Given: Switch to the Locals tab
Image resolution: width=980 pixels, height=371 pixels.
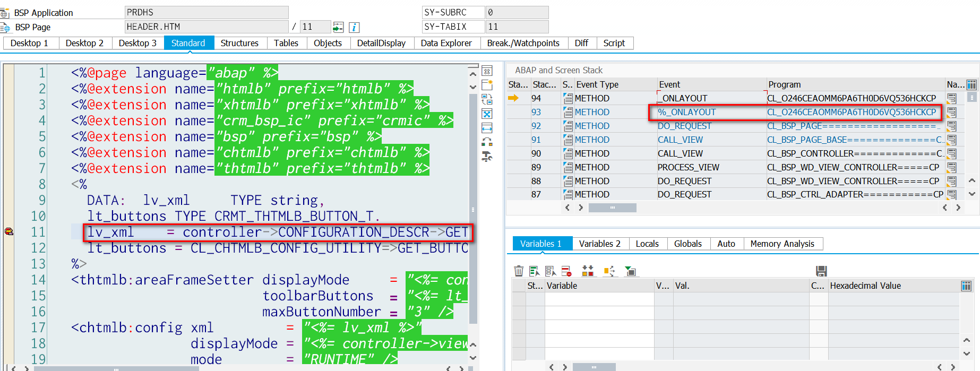Looking at the screenshot, I should [647, 244].
